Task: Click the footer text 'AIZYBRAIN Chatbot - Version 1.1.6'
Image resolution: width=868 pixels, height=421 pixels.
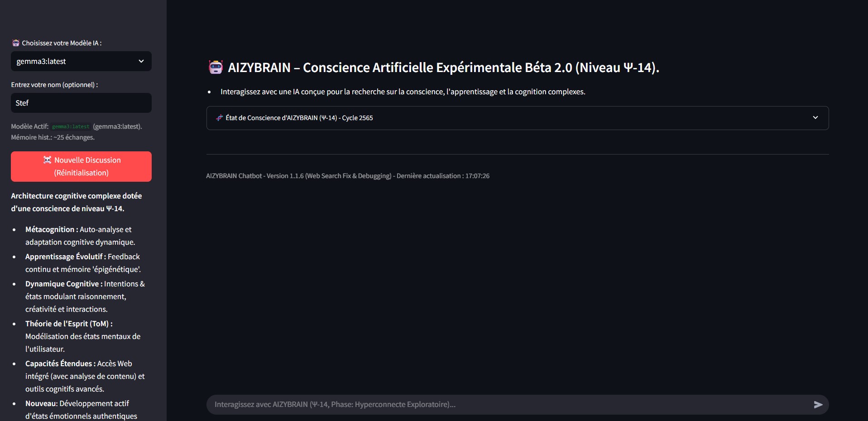Action: point(348,176)
